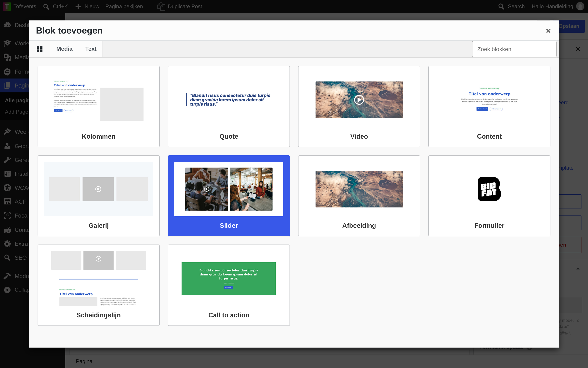
Task: Open the Gebruikers sidebar icon
Action: [7, 146]
